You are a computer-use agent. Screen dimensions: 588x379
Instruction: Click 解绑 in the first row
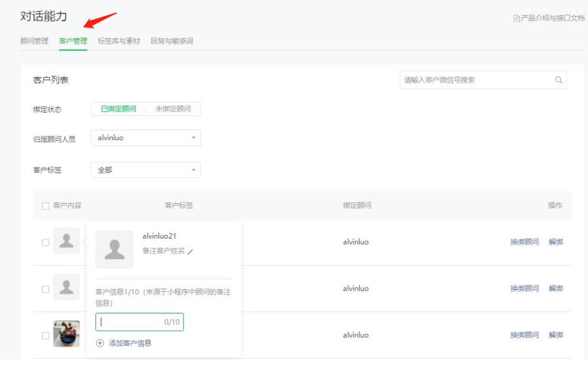556,242
